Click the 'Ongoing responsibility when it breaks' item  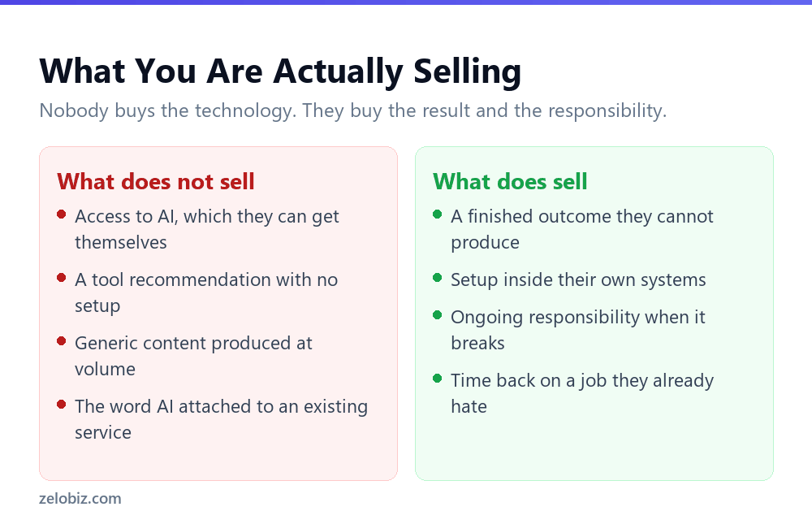pos(578,330)
